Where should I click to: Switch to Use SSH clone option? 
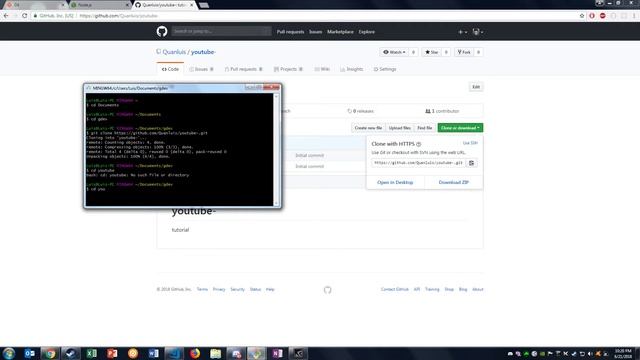click(x=470, y=143)
